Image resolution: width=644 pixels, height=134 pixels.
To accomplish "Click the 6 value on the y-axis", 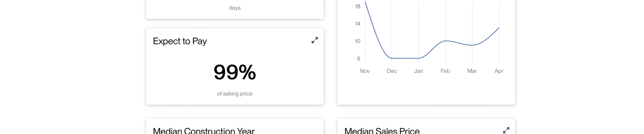I will [x=359, y=59].
